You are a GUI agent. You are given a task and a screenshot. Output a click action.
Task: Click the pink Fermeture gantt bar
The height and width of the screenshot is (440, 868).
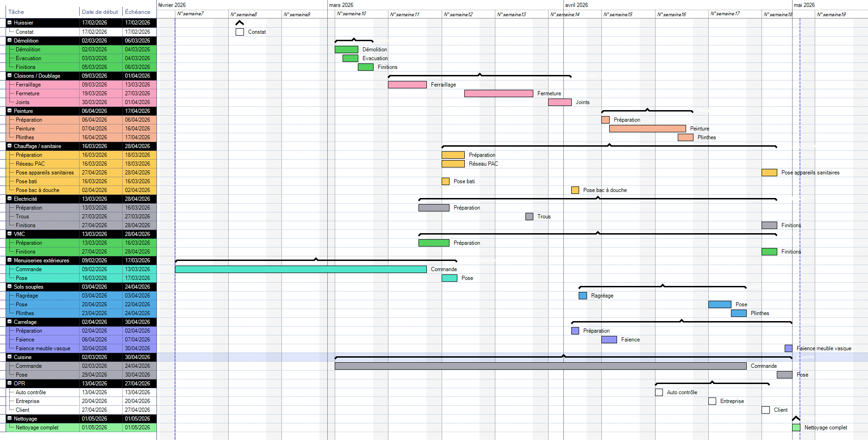tap(499, 93)
